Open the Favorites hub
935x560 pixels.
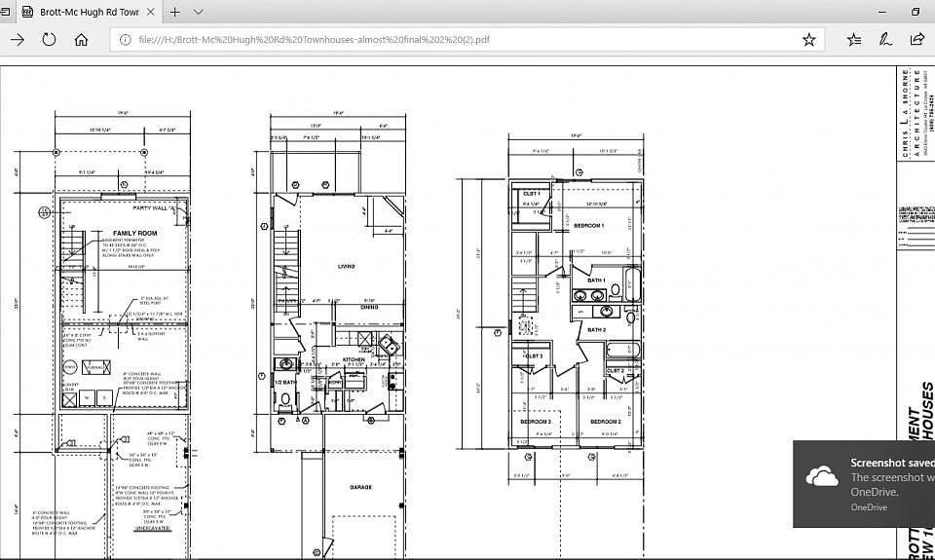tap(854, 40)
